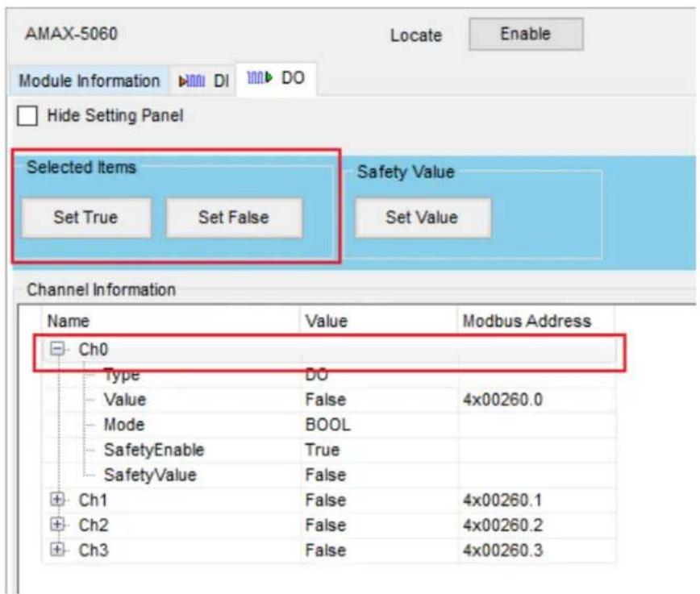Expand the Ch3 channel node
The width and height of the screenshot is (700, 594).
click(57, 550)
